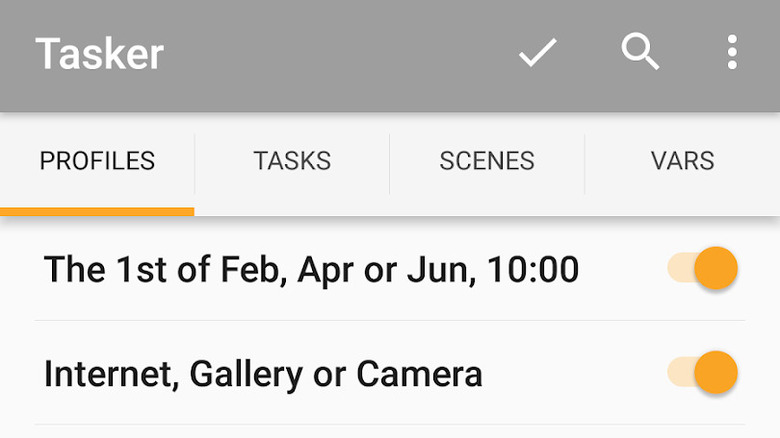Tap the checkmark apply icon

pos(537,53)
